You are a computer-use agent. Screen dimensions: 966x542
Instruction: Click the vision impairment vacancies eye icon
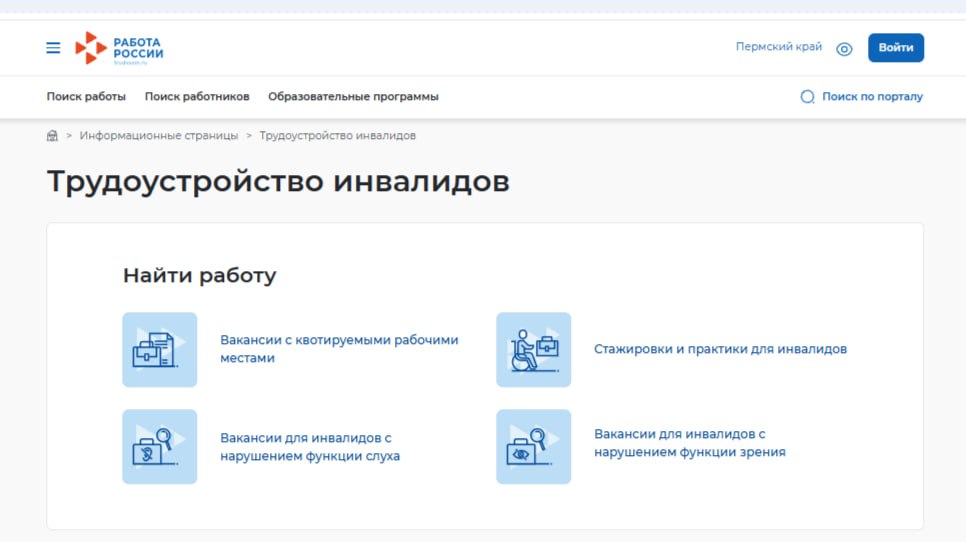533,447
